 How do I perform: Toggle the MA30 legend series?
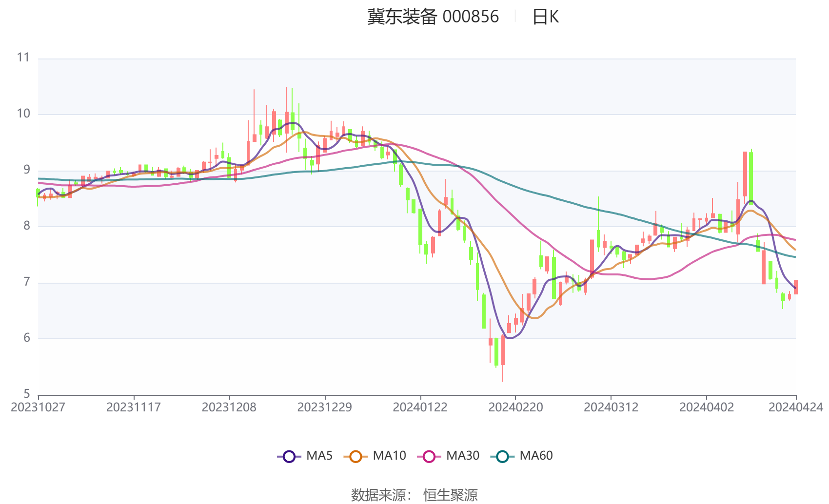click(x=448, y=456)
